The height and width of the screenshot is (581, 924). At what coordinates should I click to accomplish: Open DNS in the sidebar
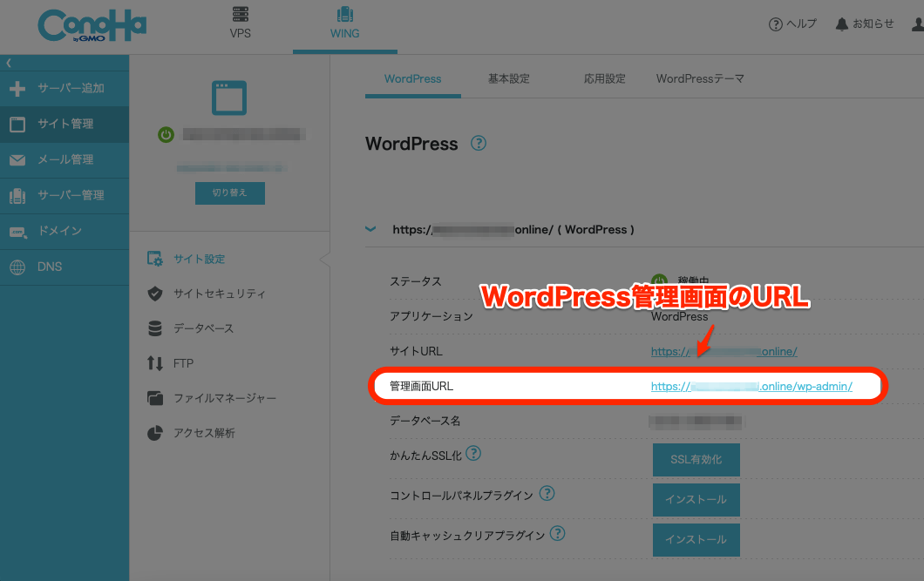49,267
